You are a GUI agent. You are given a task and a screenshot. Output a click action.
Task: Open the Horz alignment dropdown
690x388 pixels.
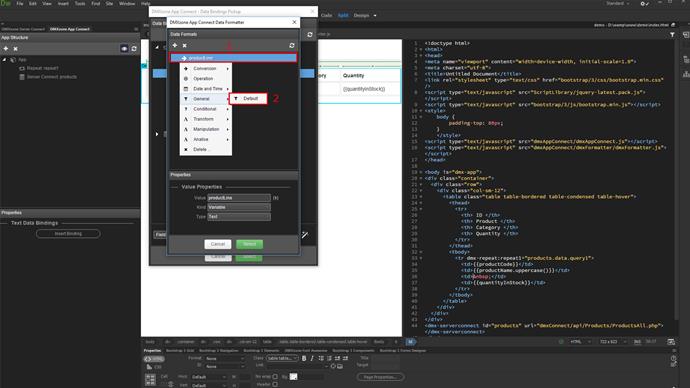point(209,377)
